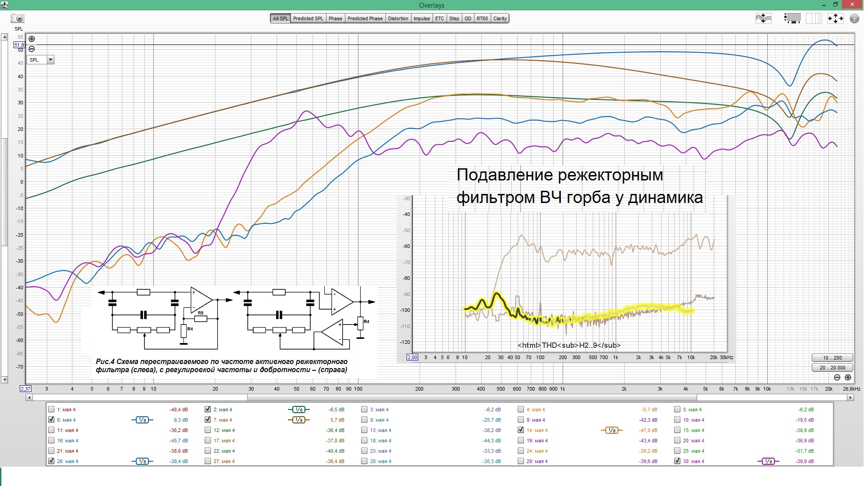Open graph controls via the gear icon
The image size is (868, 486).
click(855, 19)
